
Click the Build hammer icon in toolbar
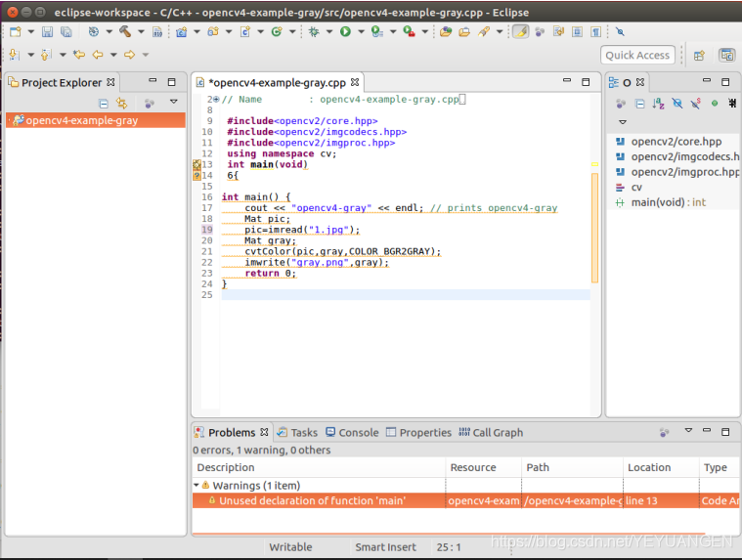point(125,32)
